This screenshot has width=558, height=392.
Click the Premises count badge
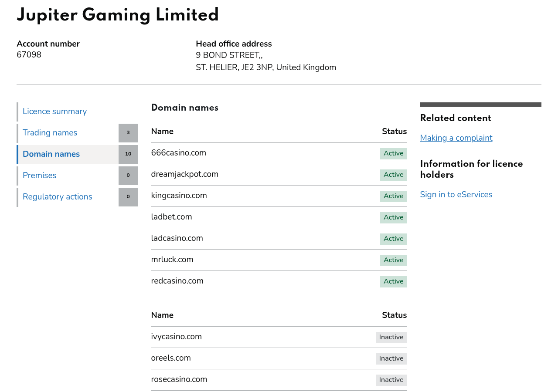tap(128, 176)
